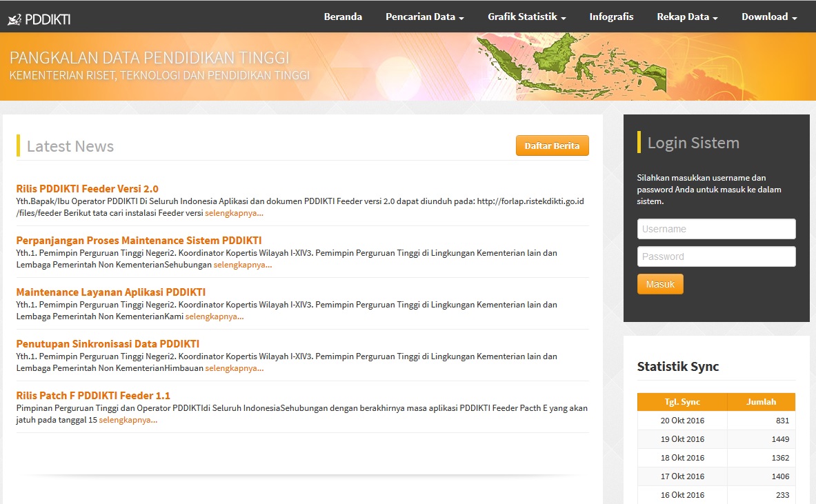This screenshot has width=816, height=504.
Task: Click the Password input field
Action: click(x=716, y=256)
